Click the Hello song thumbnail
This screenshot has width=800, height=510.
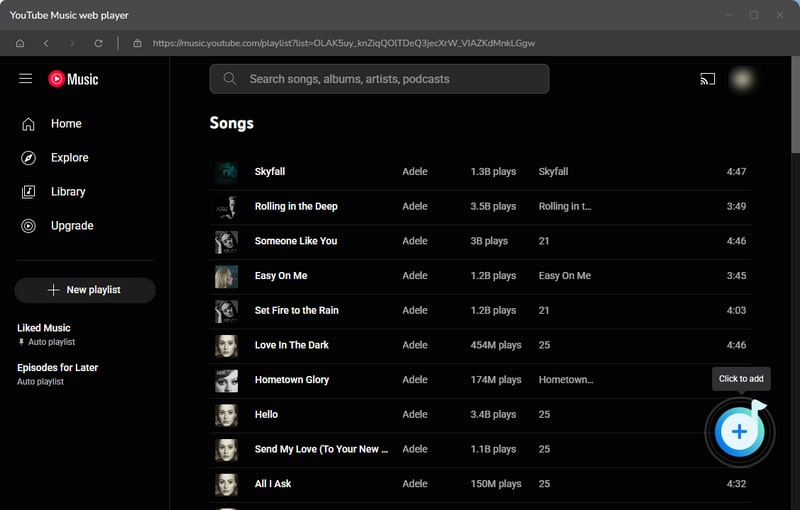(x=226, y=415)
